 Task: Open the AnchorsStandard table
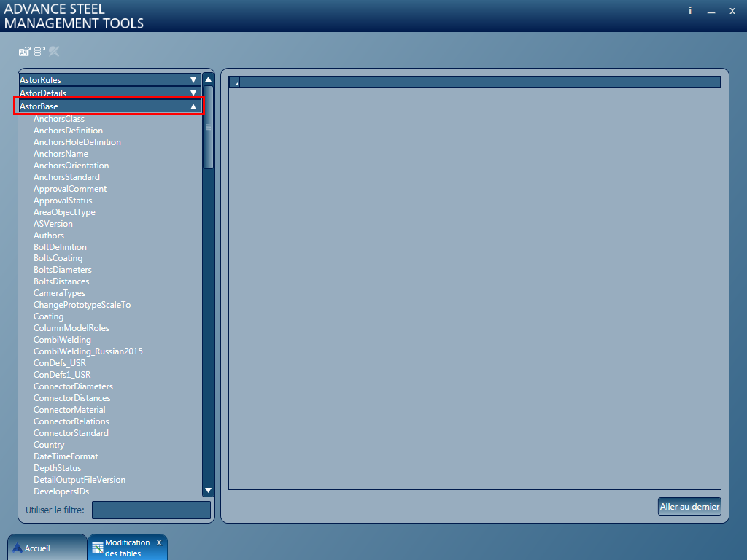coord(66,177)
